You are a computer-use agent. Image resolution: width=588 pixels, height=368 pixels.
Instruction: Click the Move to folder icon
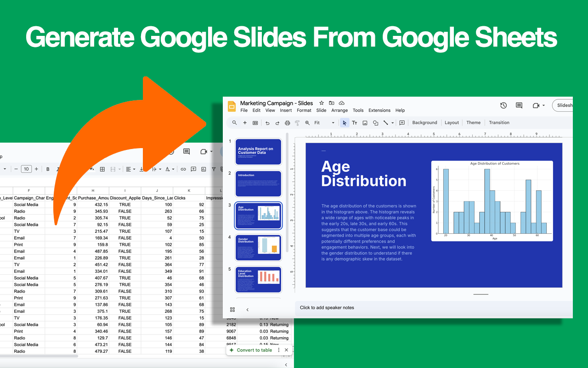[x=332, y=103]
